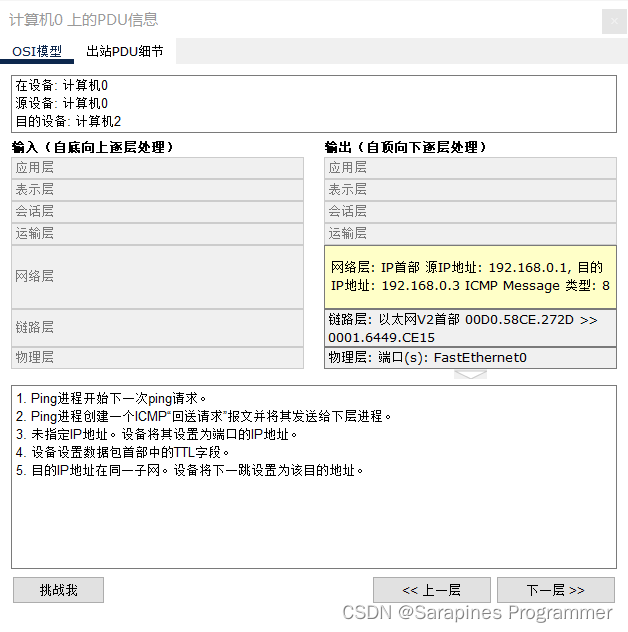628x632 pixels.
Task: Click step 2 about ICMP回送请求报文
Action: coord(204,416)
